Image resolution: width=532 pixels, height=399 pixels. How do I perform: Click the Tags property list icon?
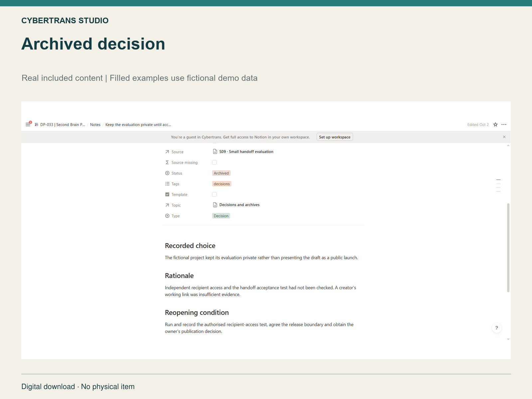[167, 184]
